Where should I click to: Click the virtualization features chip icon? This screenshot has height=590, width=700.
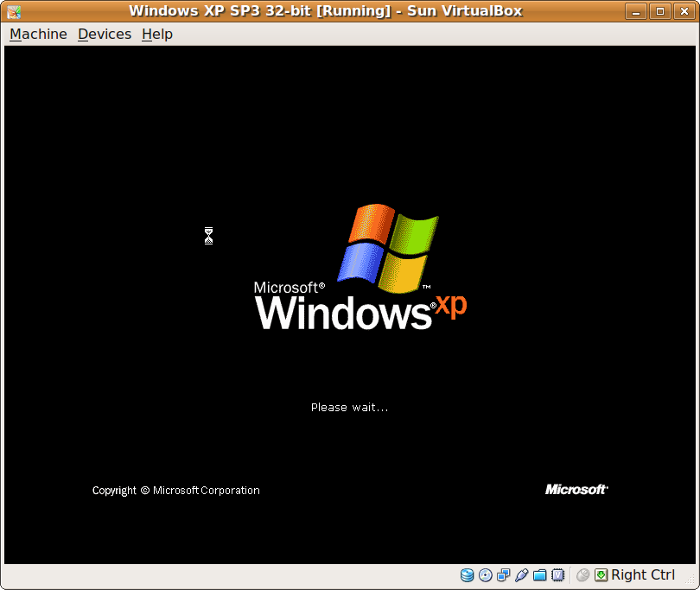[x=558, y=574]
